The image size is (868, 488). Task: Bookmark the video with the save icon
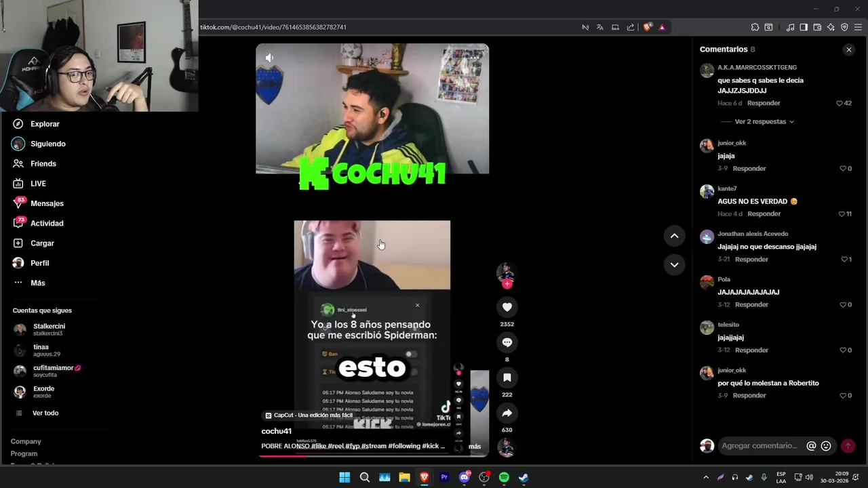[507, 378]
